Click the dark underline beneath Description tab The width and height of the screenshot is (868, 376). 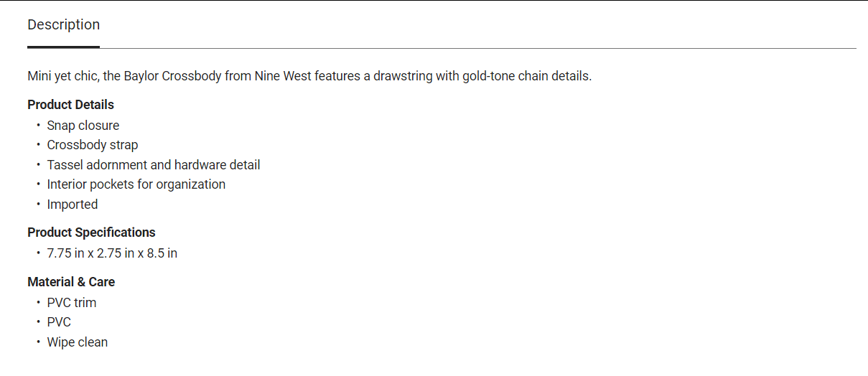coord(63,47)
